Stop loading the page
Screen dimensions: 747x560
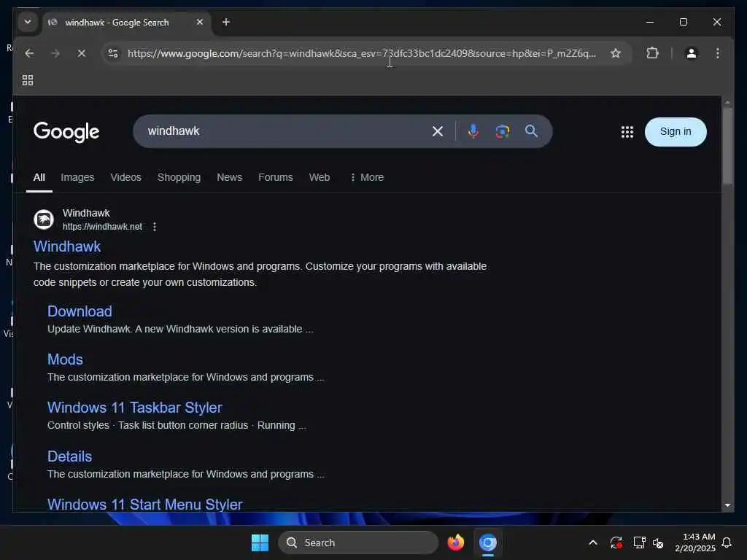(x=82, y=53)
